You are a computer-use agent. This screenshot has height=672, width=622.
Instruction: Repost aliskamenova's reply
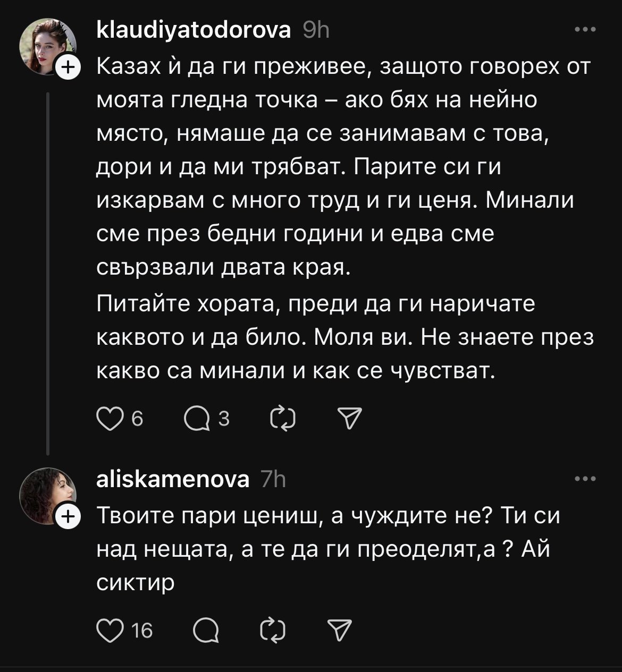[x=273, y=631]
